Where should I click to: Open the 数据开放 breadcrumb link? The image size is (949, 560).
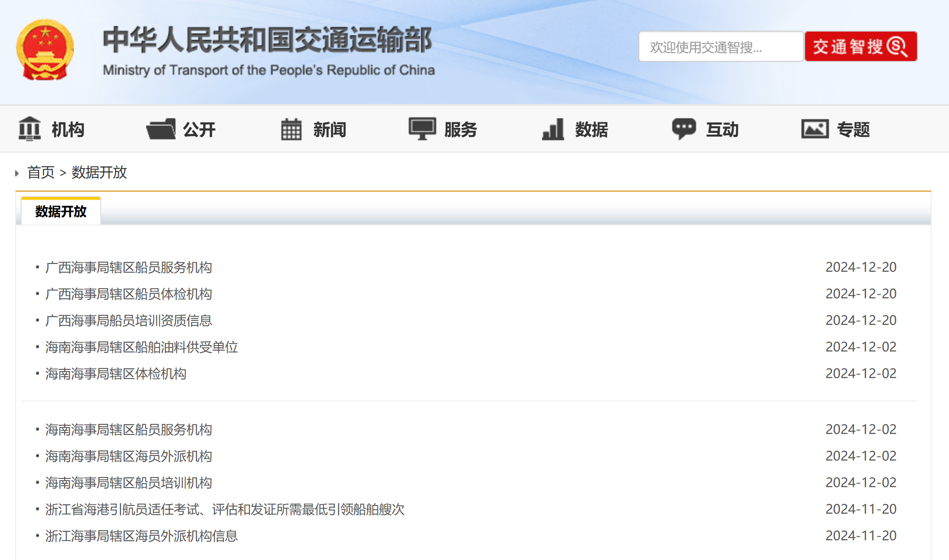[x=99, y=172]
